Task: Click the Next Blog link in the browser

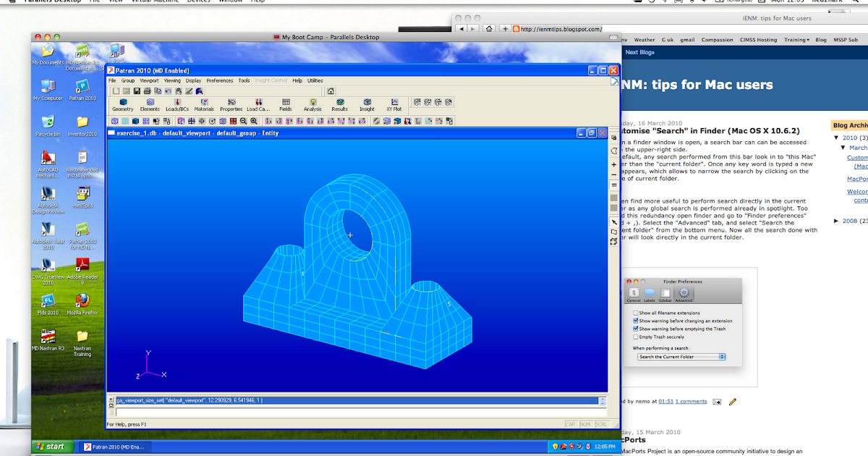Action: coord(639,52)
